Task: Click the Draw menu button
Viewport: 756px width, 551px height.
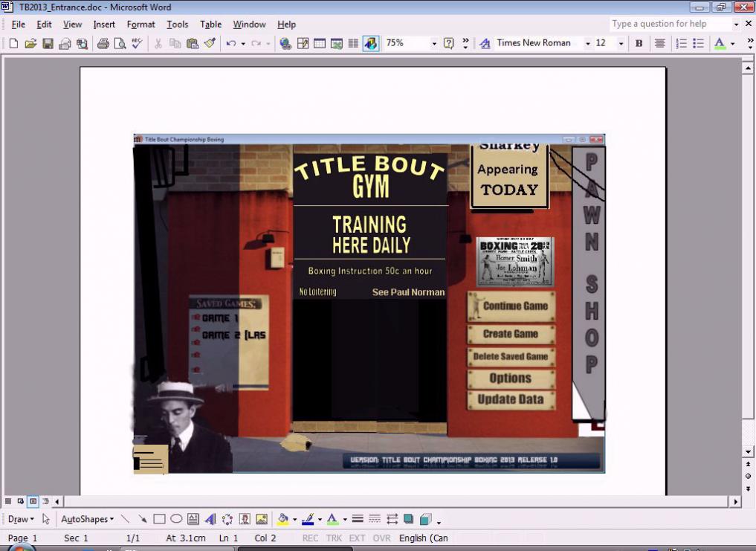Action: [21, 519]
